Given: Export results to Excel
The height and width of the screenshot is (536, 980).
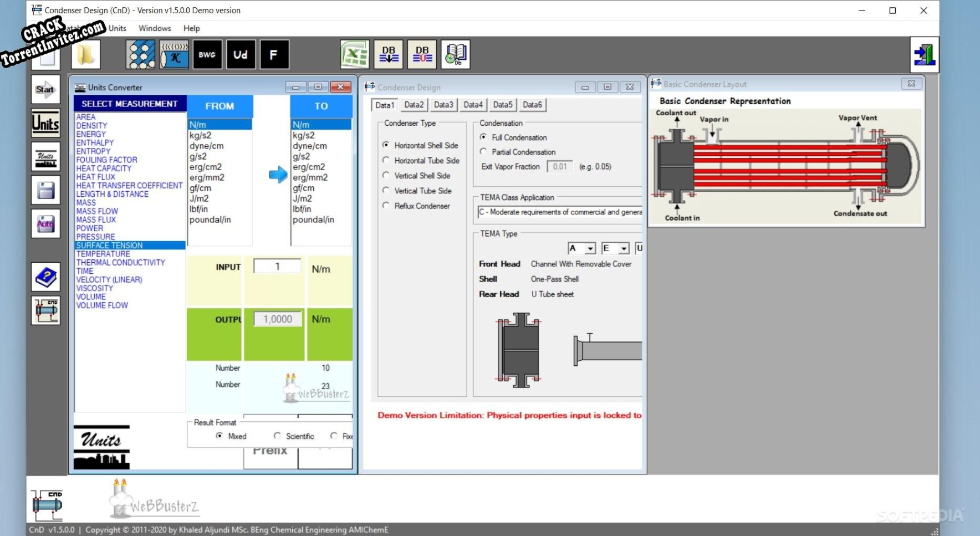Looking at the screenshot, I should coord(355,54).
